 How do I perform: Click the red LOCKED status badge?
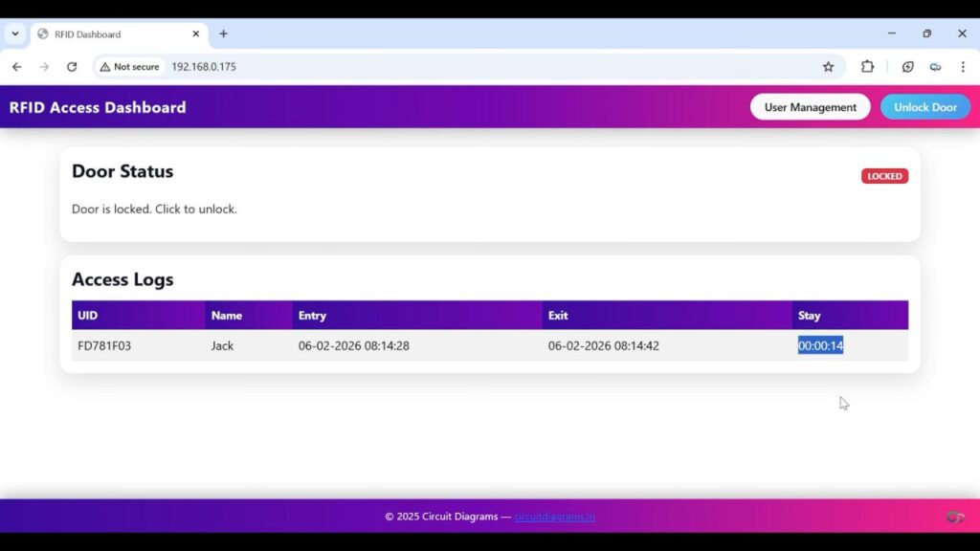tap(884, 176)
